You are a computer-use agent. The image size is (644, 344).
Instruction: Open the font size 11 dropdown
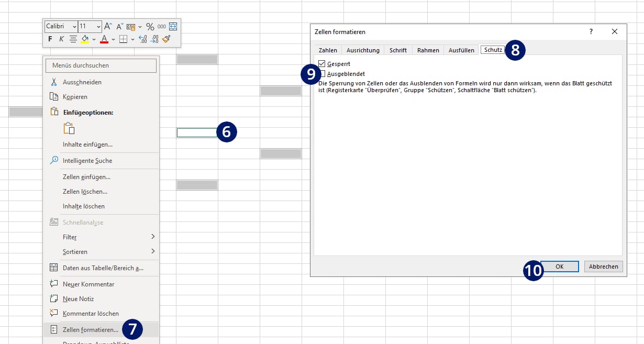pyautogui.click(x=98, y=26)
